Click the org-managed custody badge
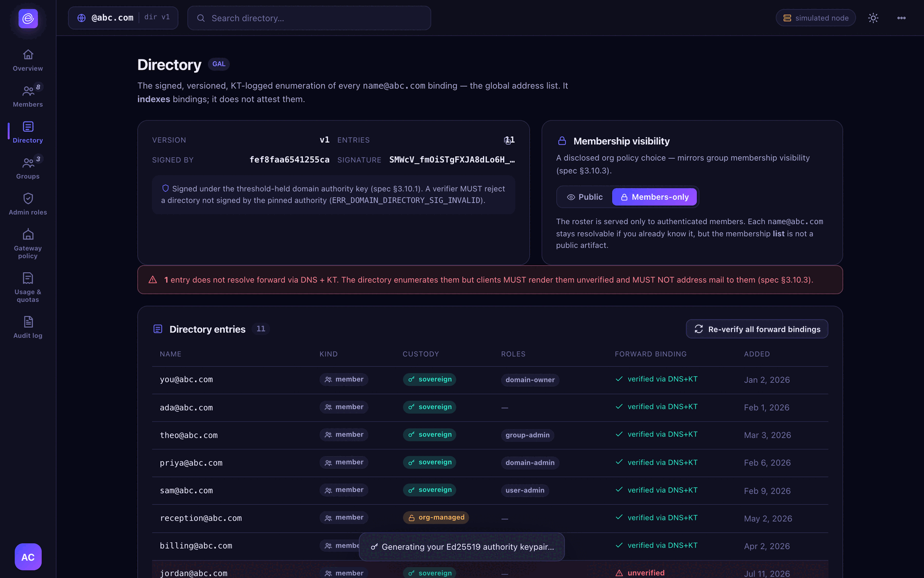This screenshot has height=578, width=924. [436, 518]
